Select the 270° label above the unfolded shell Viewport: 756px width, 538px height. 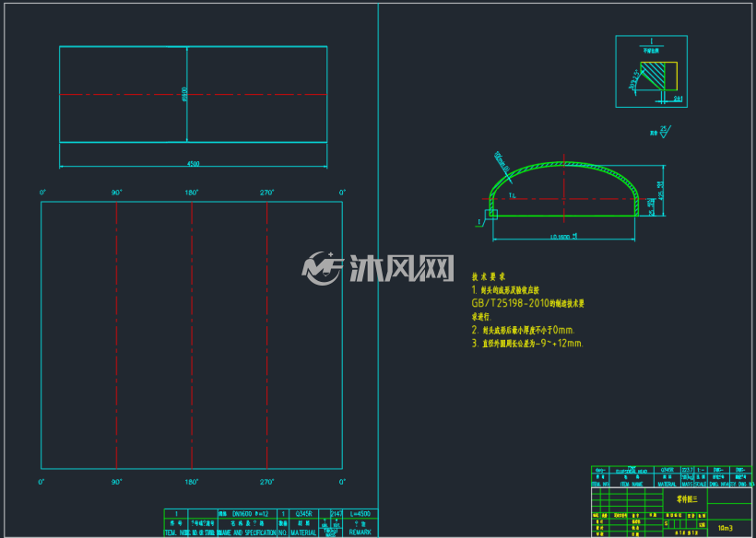267,193
